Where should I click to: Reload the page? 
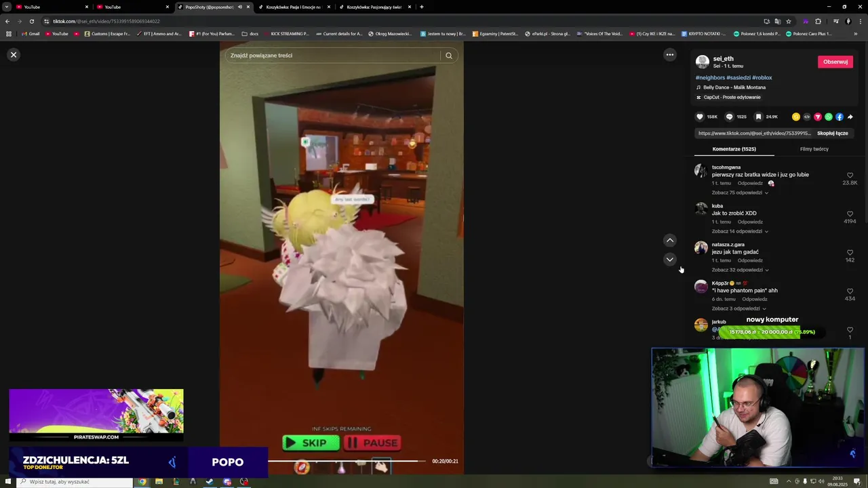[x=31, y=21]
